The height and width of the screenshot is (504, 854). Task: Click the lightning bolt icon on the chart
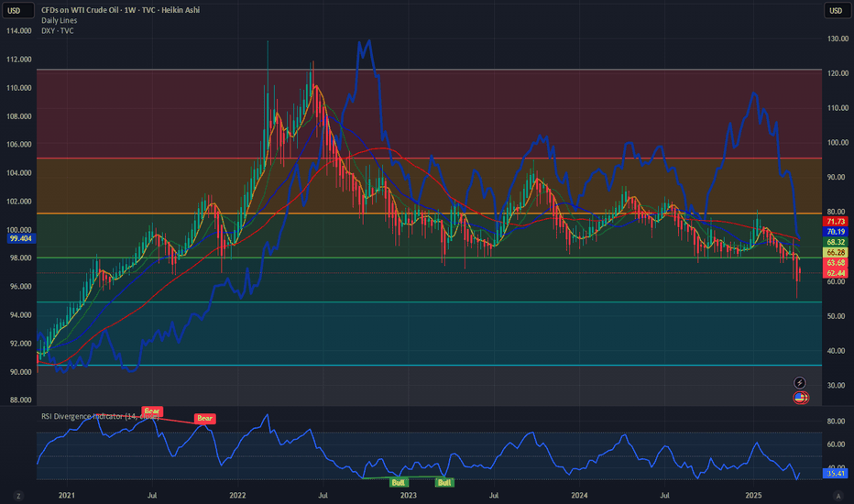800,382
